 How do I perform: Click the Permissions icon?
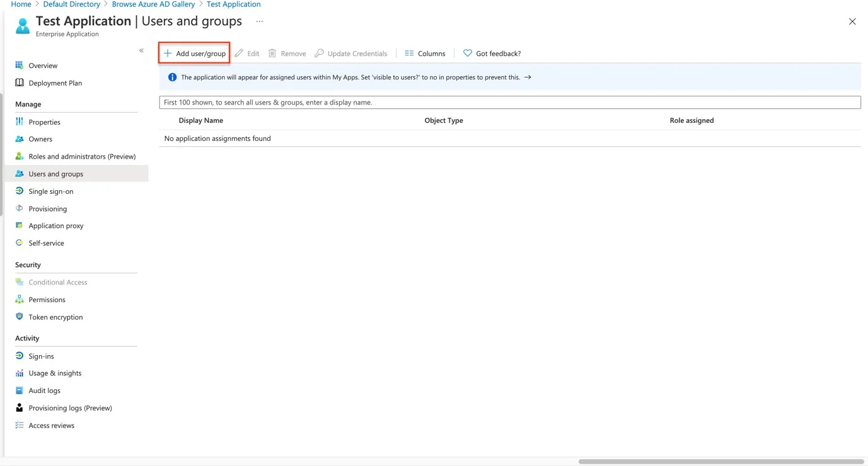20,299
